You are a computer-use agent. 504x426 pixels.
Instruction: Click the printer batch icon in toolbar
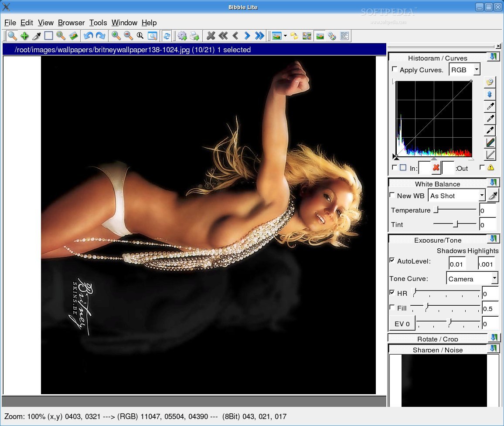[x=194, y=36]
